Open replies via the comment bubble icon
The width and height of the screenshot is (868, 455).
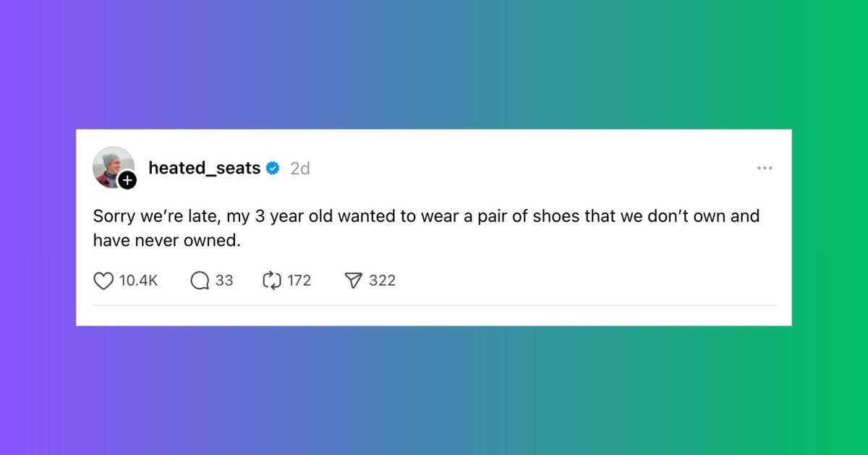pyautogui.click(x=200, y=281)
